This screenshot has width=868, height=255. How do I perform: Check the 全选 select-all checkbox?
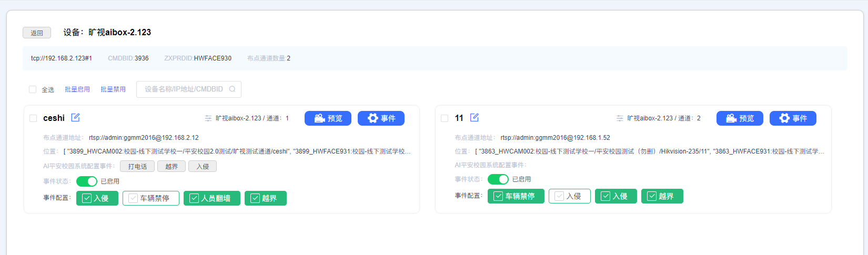33,89
